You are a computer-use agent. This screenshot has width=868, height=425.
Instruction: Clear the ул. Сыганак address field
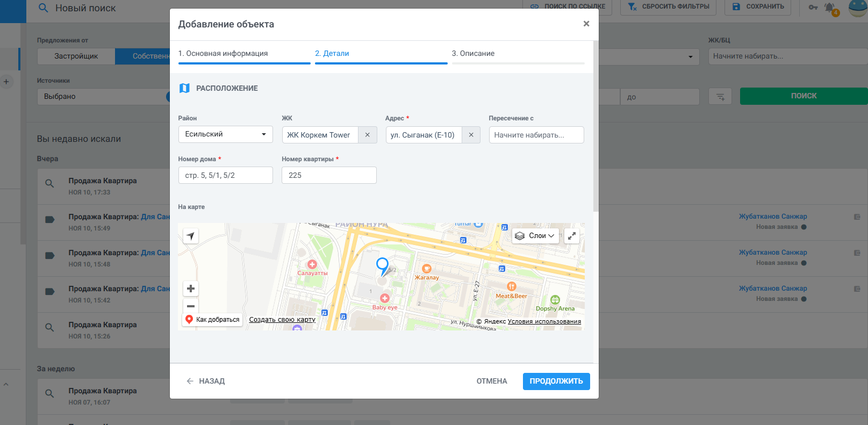[471, 135]
